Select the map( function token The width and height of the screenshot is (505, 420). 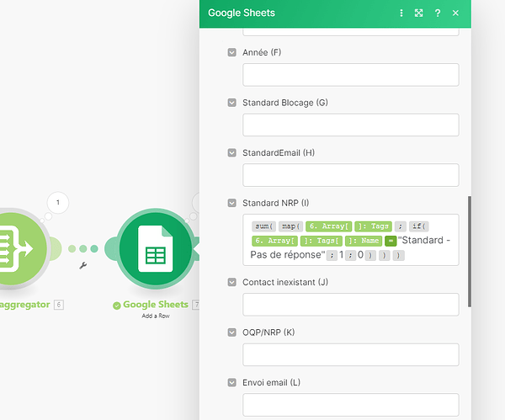point(291,226)
